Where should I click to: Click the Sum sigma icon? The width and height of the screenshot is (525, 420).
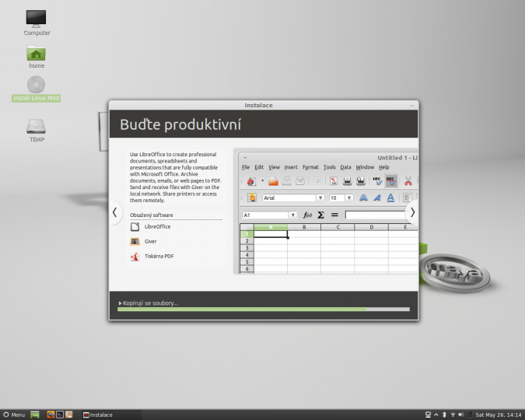point(320,215)
